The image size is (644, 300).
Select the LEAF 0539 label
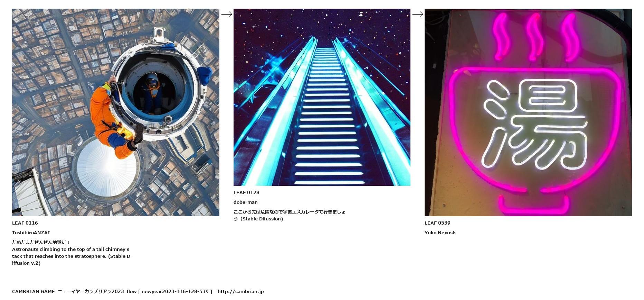(437, 223)
